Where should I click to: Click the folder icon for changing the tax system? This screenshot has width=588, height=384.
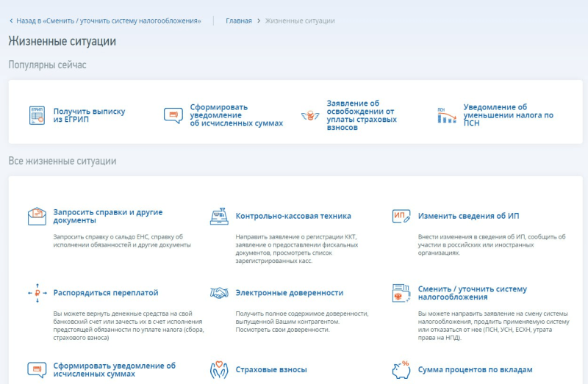point(401,293)
